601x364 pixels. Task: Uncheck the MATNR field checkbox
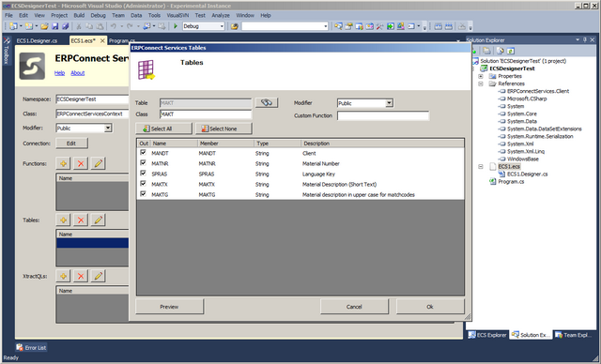(143, 162)
